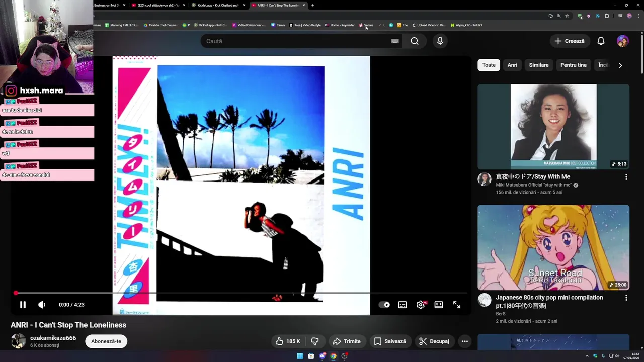644x362 pixels.
Task: Click the zoom magnifier in address bar
Action: coord(558,16)
